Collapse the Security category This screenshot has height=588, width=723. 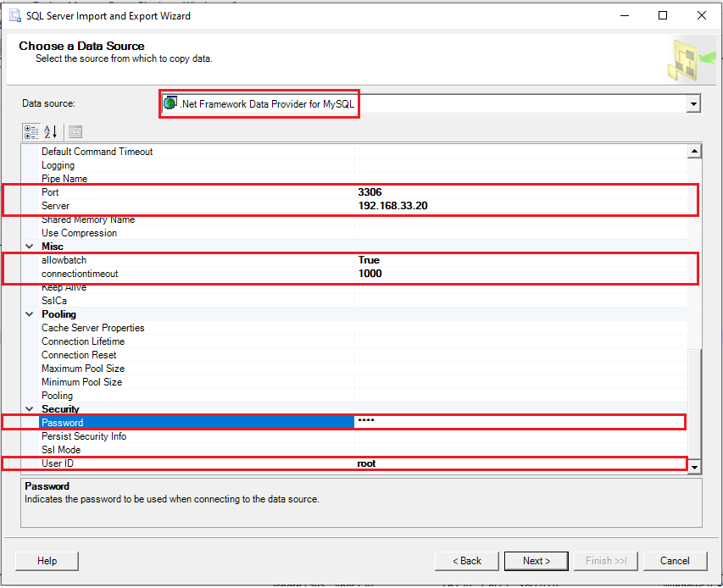30,409
